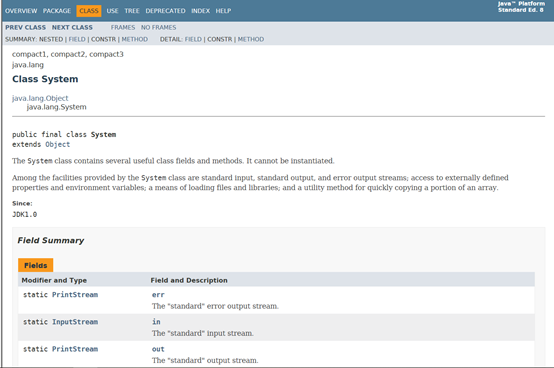
Task: Open the in field detail
Action: [x=156, y=322]
